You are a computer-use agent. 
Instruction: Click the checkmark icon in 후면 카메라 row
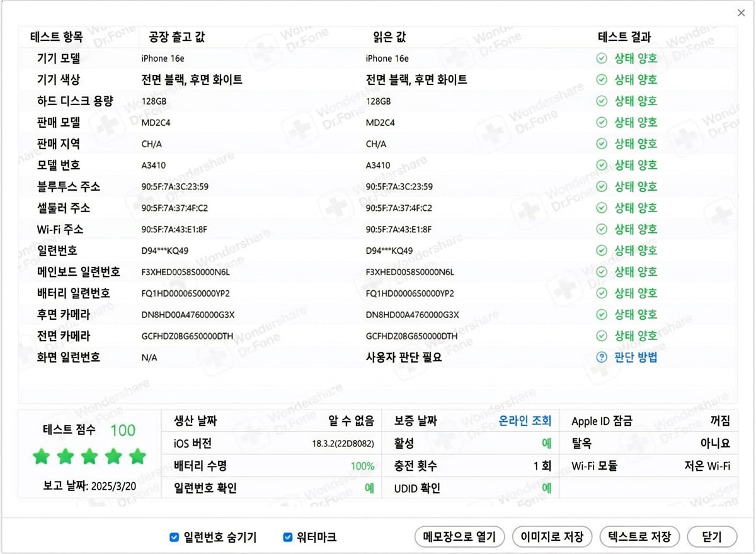[602, 315]
